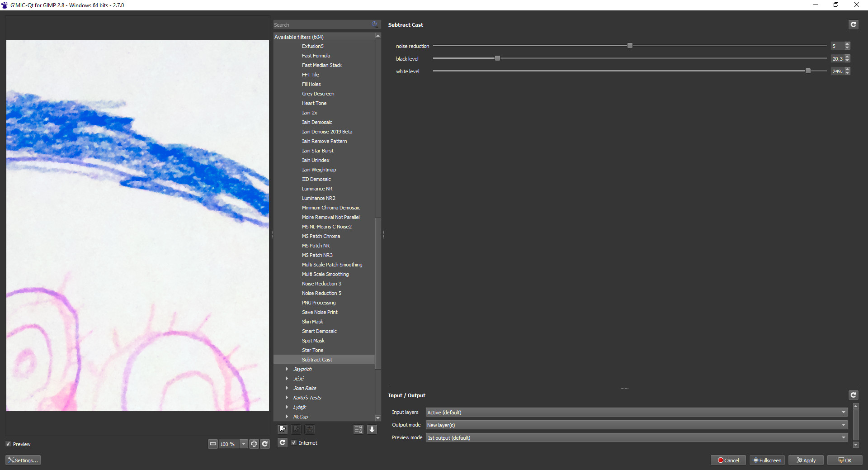Expand the Joan Rake filter folder
The image size is (868, 470).
[x=287, y=388]
